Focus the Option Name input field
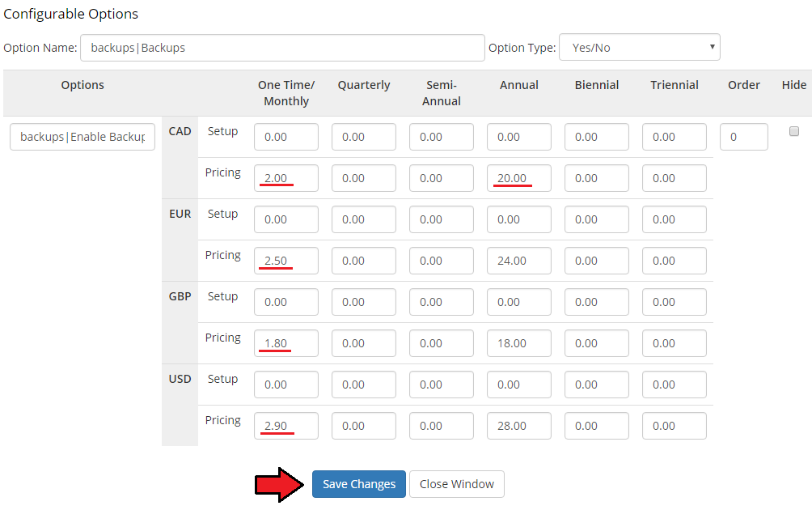This screenshot has height=510, width=812. pos(283,48)
